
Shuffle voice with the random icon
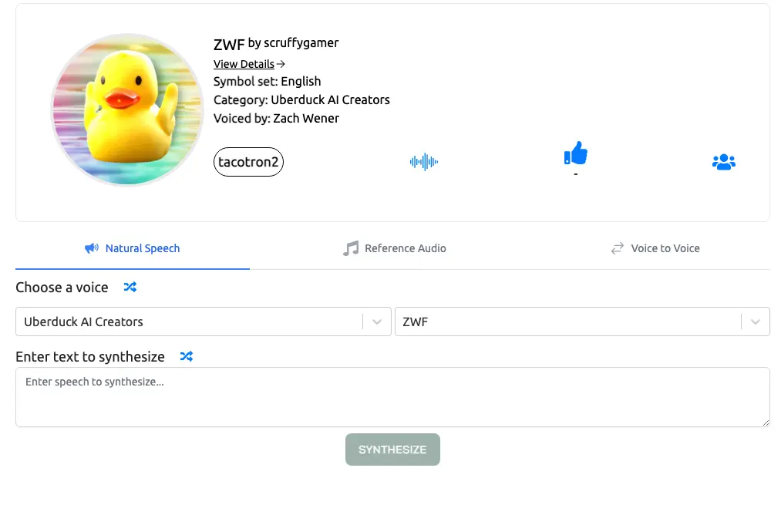coord(130,287)
